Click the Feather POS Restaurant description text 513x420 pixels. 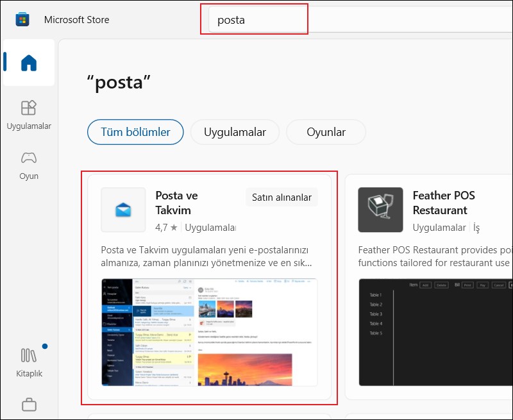pos(435,256)
